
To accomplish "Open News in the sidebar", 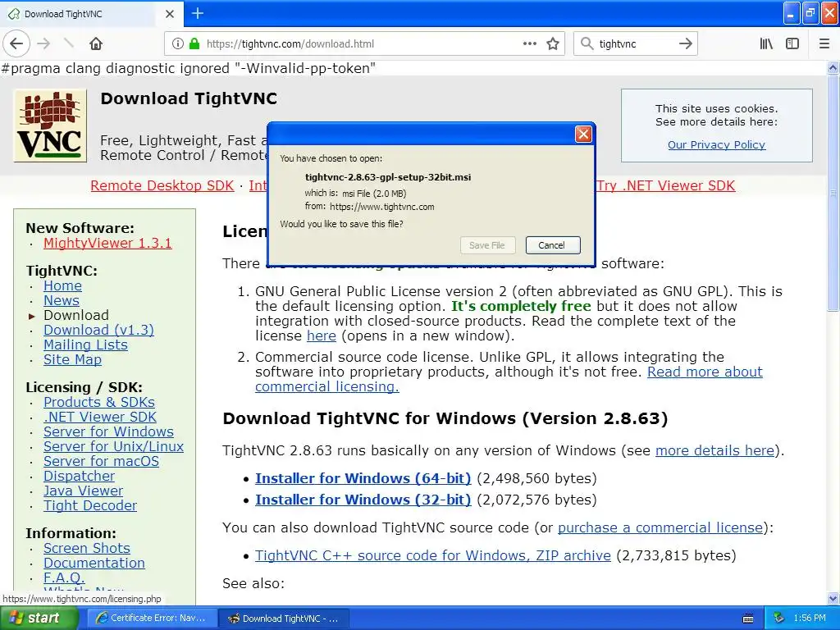I will tap(62, 300).
